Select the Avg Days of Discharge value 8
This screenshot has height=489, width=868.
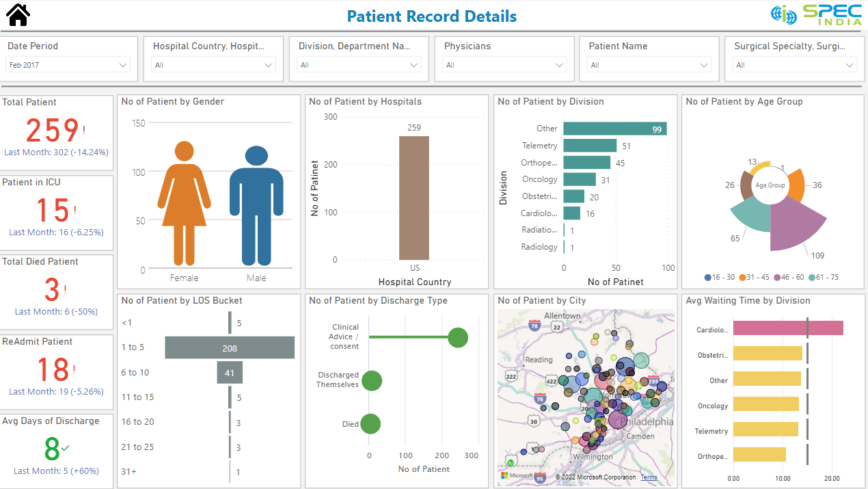[x=52, y=449]
